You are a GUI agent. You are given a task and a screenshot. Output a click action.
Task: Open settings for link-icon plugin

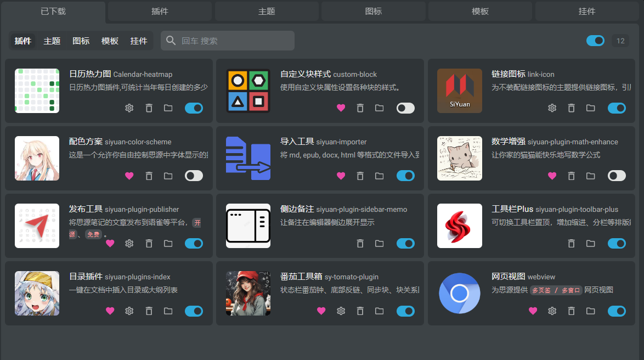[552, 108]
